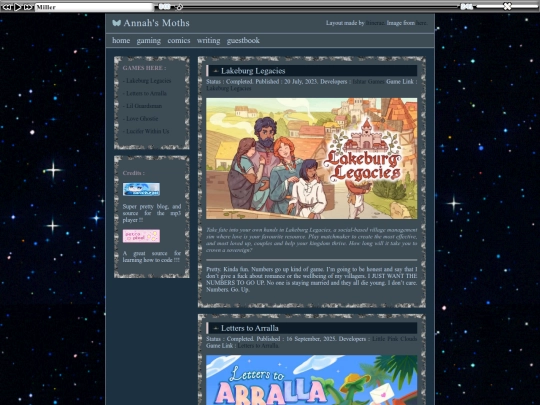Skip to the next track in music player

28,7
